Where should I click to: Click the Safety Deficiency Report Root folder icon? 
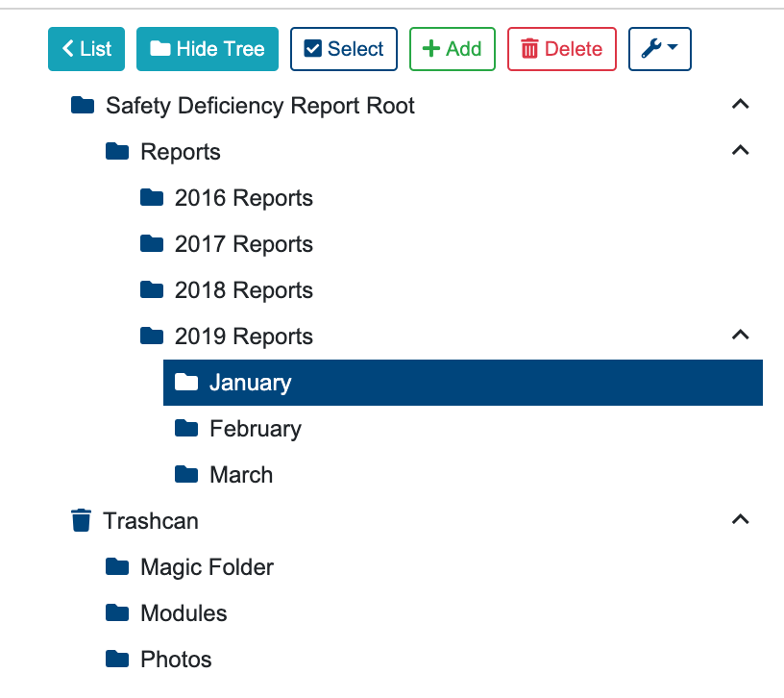[x=83, y=105]
